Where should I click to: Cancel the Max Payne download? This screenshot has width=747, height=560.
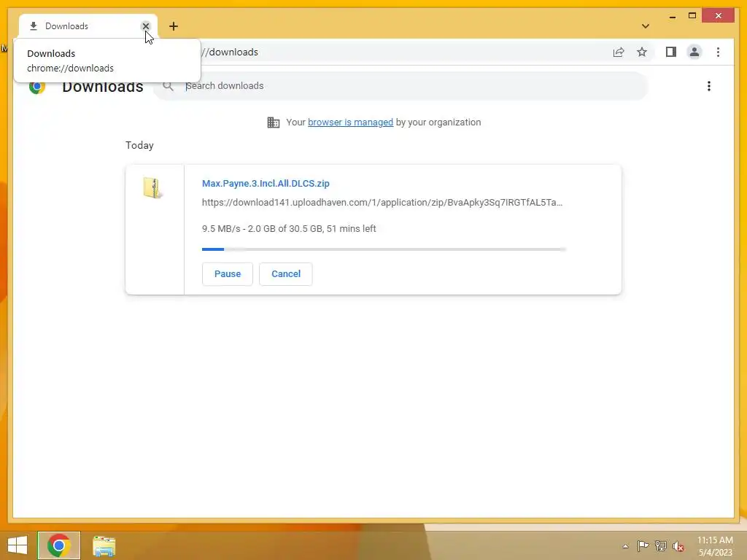pos(286,274)
